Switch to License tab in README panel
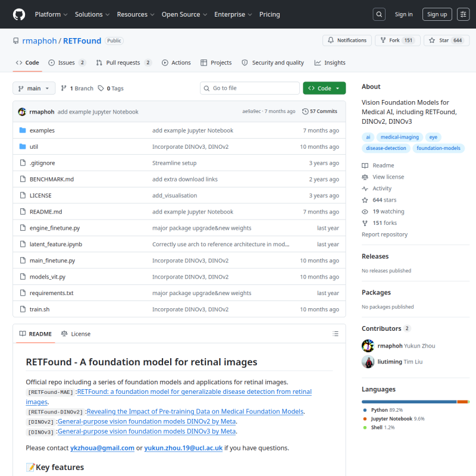 76,334
